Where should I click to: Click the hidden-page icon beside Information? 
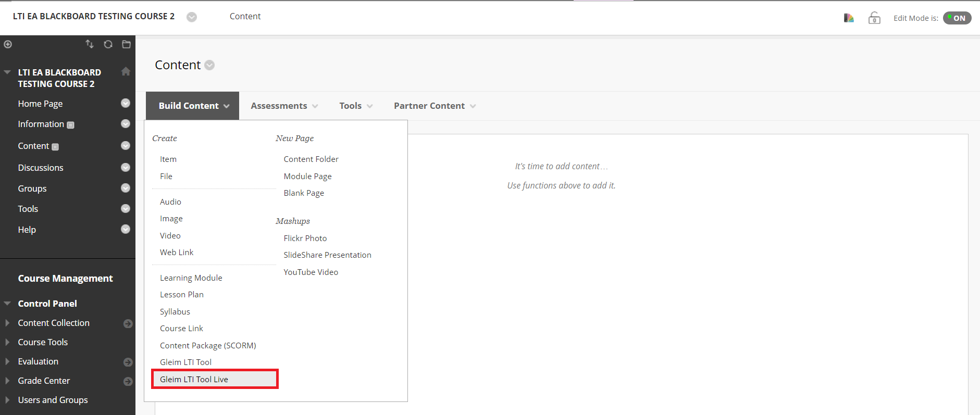point(71,125)
